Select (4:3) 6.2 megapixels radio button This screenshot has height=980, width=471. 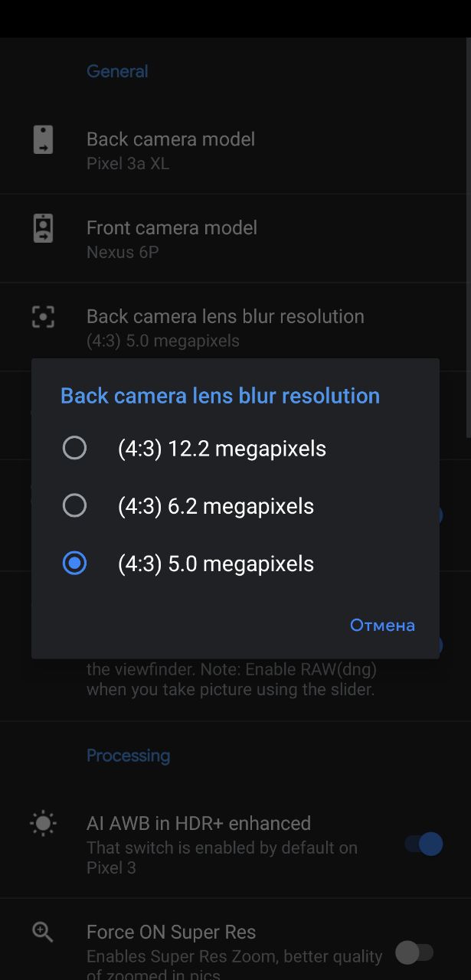click(74, 505)
